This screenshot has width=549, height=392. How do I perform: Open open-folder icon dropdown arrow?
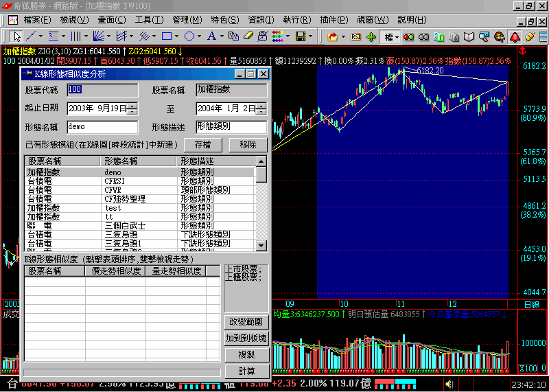tap(343, 37)
